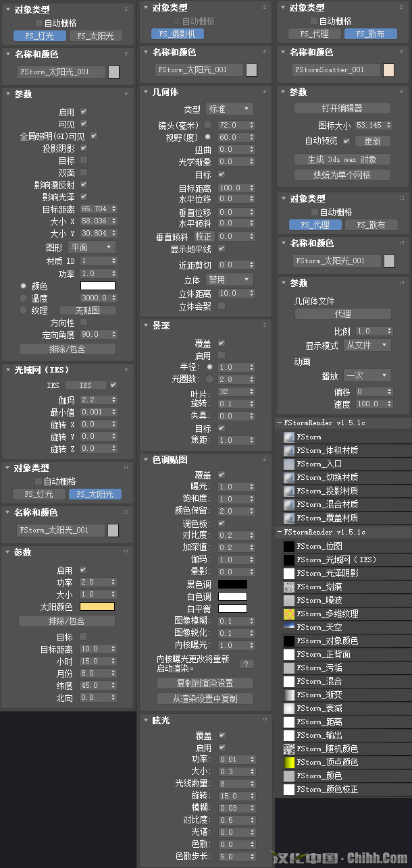Click 生成 3ds max 对象 button
The height and width of the screenshot is (868, 412).
(342, 160)
